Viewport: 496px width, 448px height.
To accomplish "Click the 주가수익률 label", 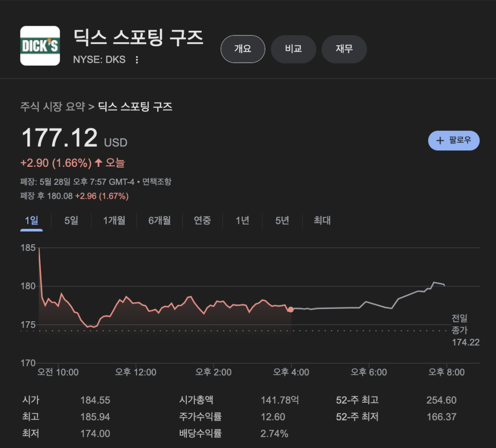I will [x=201, y=416].
